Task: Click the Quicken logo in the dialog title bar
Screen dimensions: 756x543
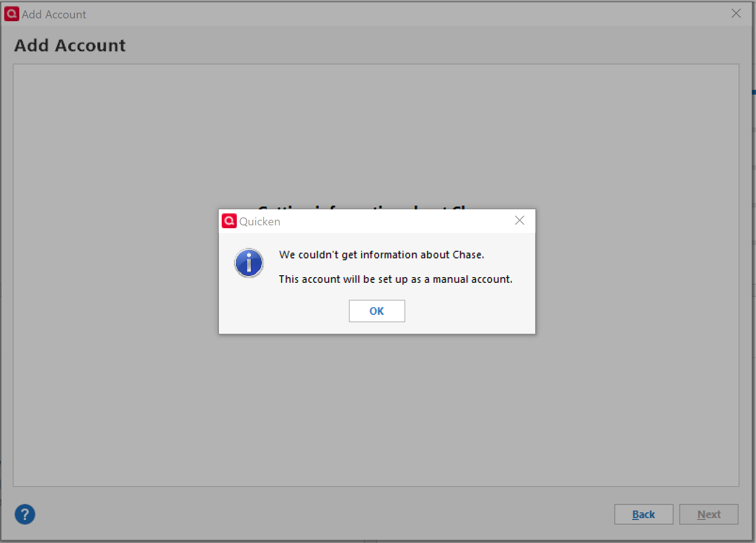Action: click(x=229, y=221)
